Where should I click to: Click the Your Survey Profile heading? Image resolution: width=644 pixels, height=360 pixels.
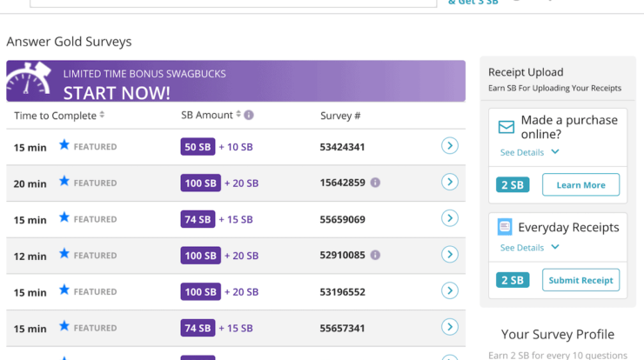coord(558,335)
